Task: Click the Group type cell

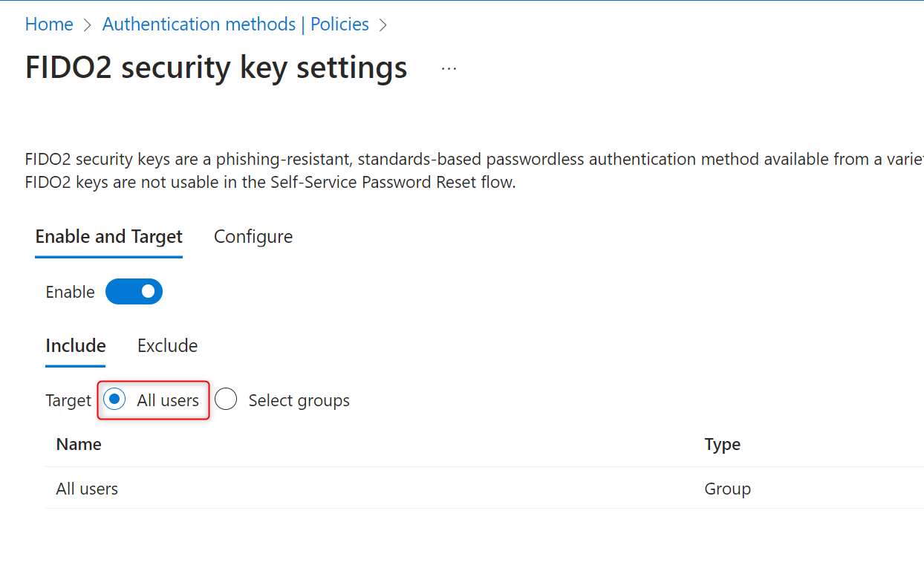Action: pyautogui.click(x=728, y=489)
